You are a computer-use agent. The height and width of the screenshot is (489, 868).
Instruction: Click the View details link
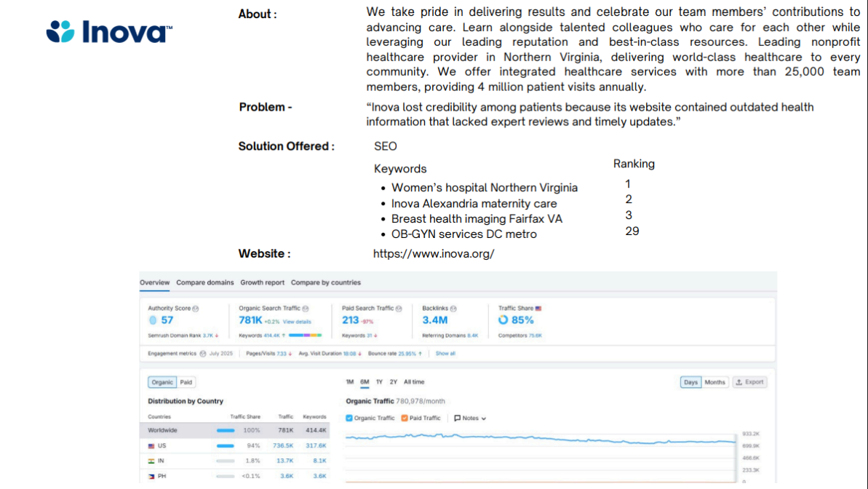coord(297,322)
